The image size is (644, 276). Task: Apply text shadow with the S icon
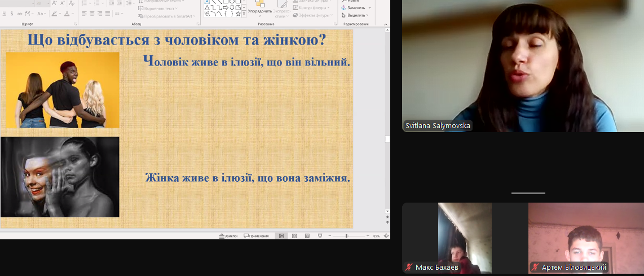(x=11, y=13)
